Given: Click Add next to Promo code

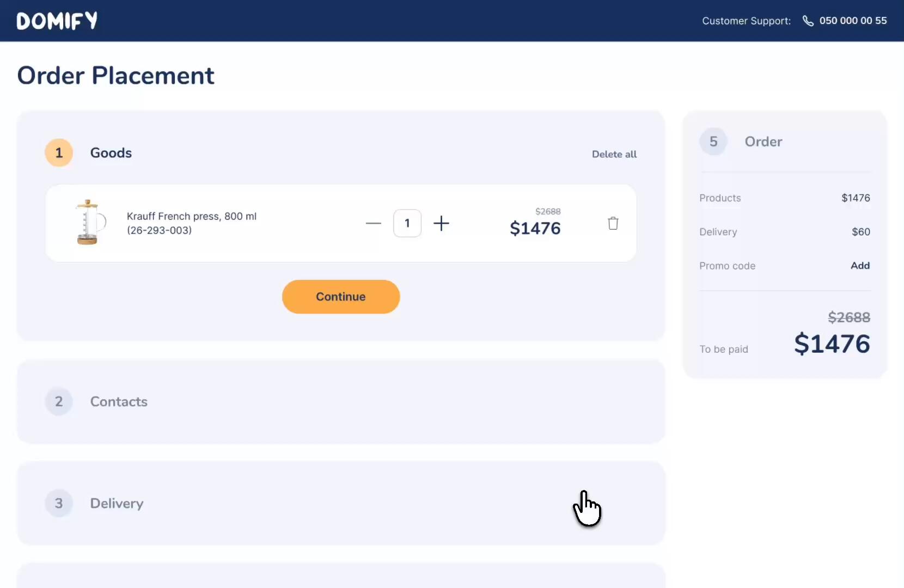Looking at the screenshot, I should pyautogui.click(x=860, y=266).
